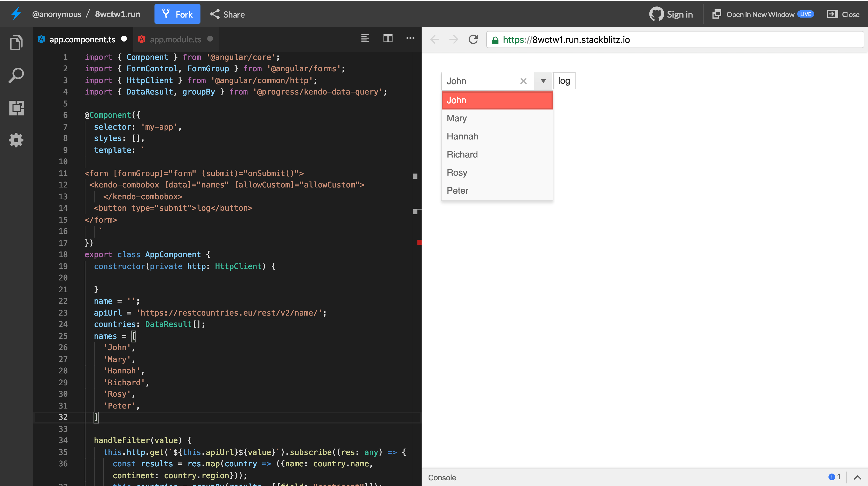Image resolution: width=868 pixels, height=486 pixels.
Task: Navigate back in the preview browser
Action: (435, 40)
